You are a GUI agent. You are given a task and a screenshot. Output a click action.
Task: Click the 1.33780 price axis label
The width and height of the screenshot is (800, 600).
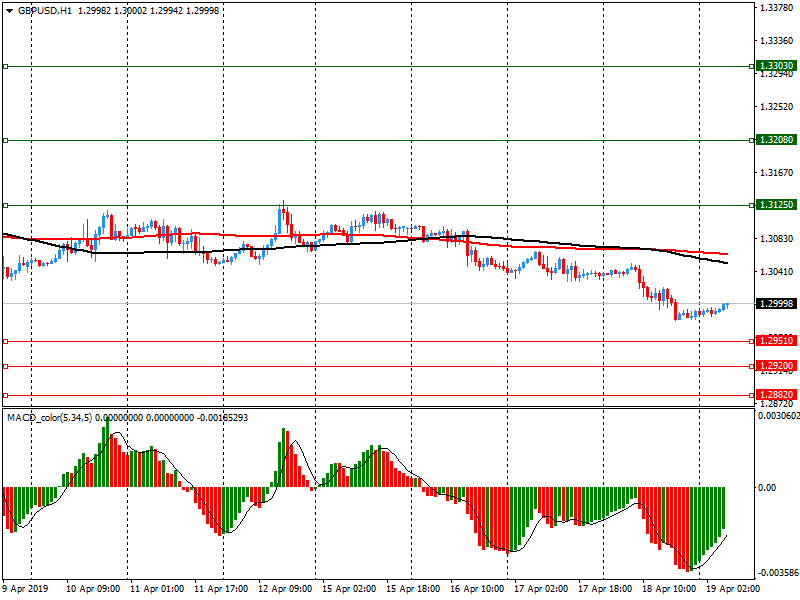tap(776, 8)
